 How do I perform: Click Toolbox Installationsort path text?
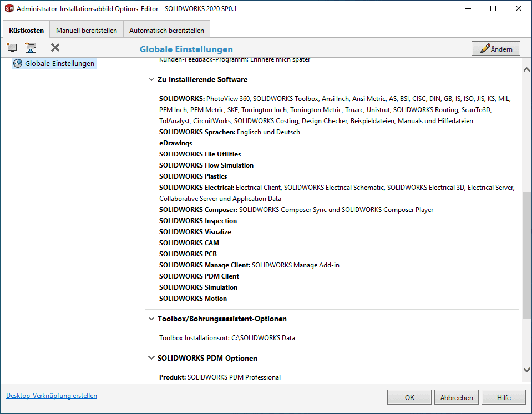pos(227,338)
